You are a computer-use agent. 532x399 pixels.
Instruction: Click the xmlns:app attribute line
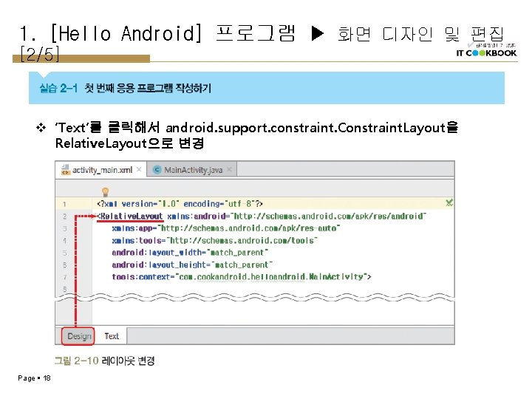point(225,228)
